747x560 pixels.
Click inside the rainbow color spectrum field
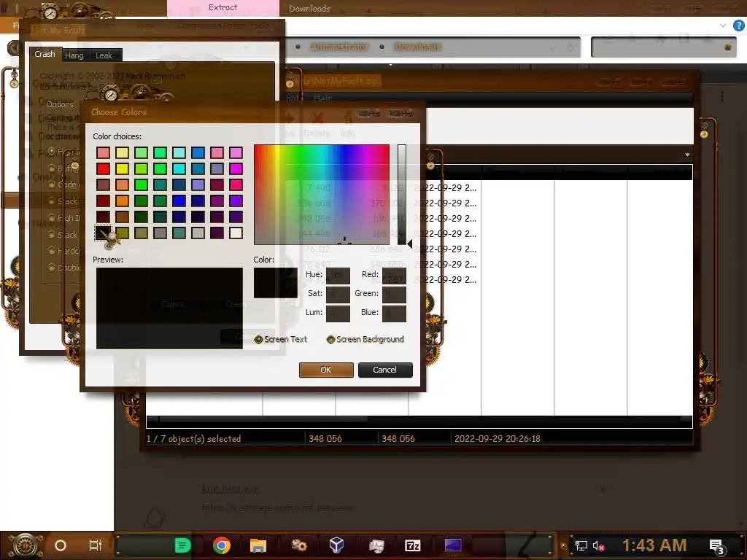(322, 194)
